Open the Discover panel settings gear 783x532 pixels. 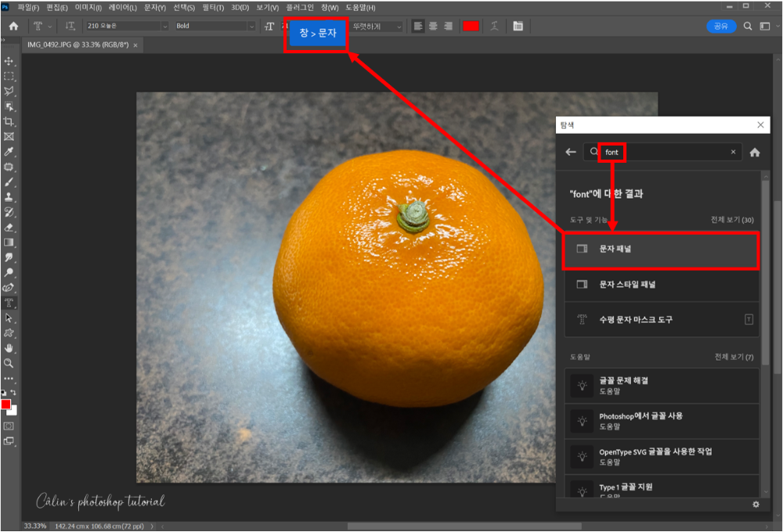click(756, 505)
